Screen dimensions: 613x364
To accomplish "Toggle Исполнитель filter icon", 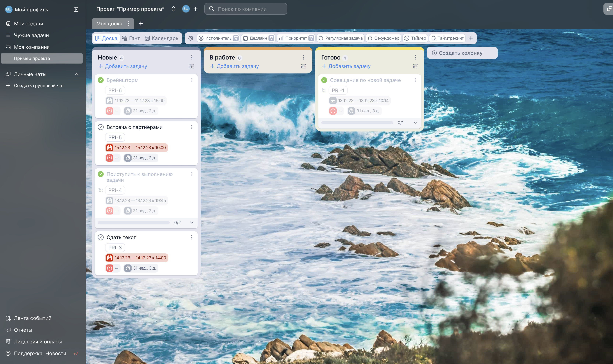I will click(236, 38).
